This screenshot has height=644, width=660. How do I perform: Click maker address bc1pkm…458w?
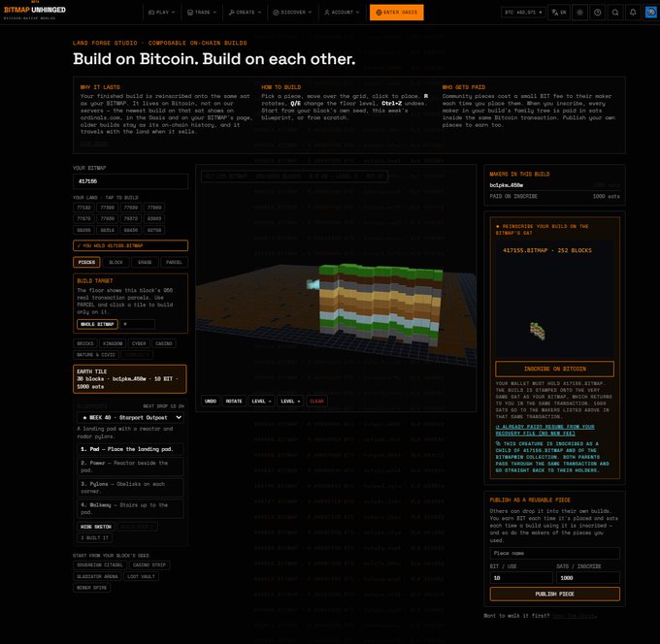(506, 185)
